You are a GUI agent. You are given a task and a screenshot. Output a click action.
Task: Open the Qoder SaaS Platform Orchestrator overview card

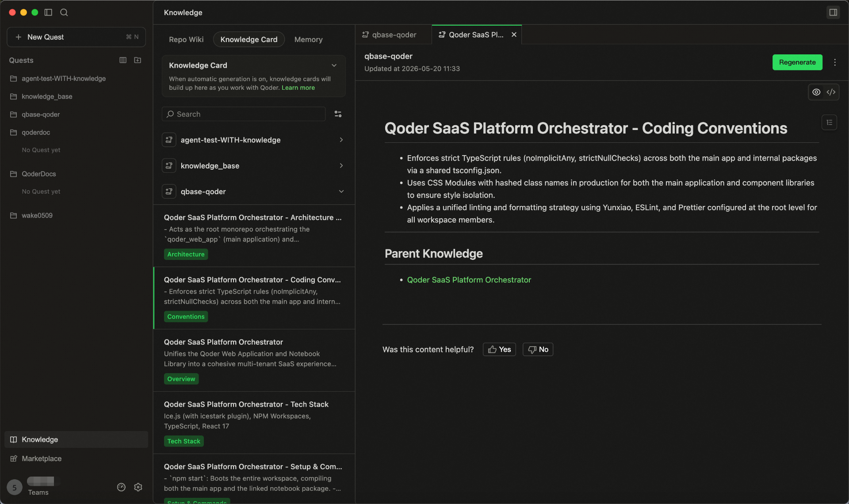[x=254, y=360]
